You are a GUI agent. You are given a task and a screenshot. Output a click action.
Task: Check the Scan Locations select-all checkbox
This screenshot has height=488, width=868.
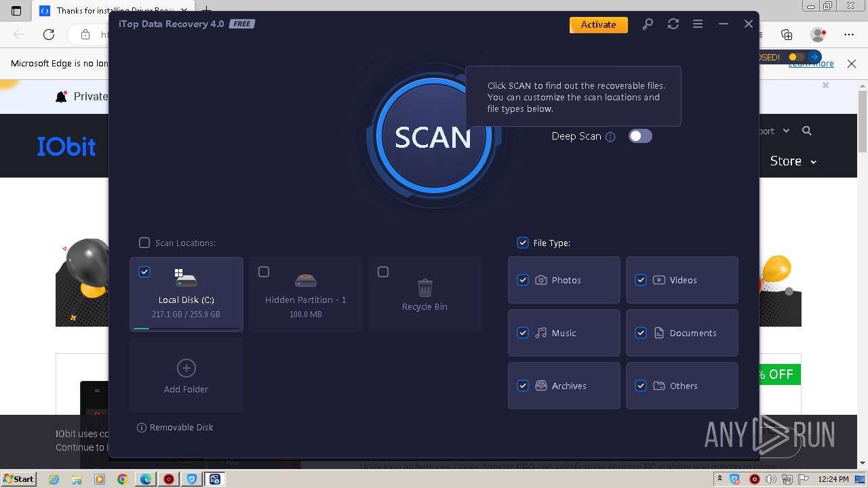[144, 243]
